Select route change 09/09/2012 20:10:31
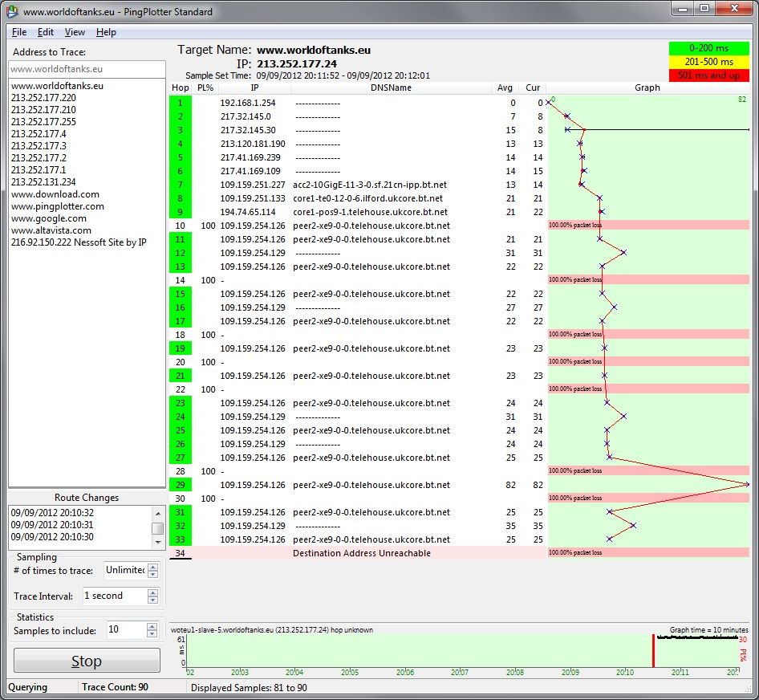This screenshot has height=700, width=759. click(x=52, y=525)
